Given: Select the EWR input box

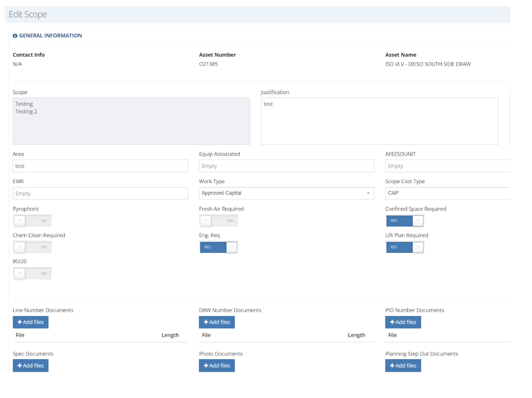Looking at the screenshot, I should tap(100, 193).
